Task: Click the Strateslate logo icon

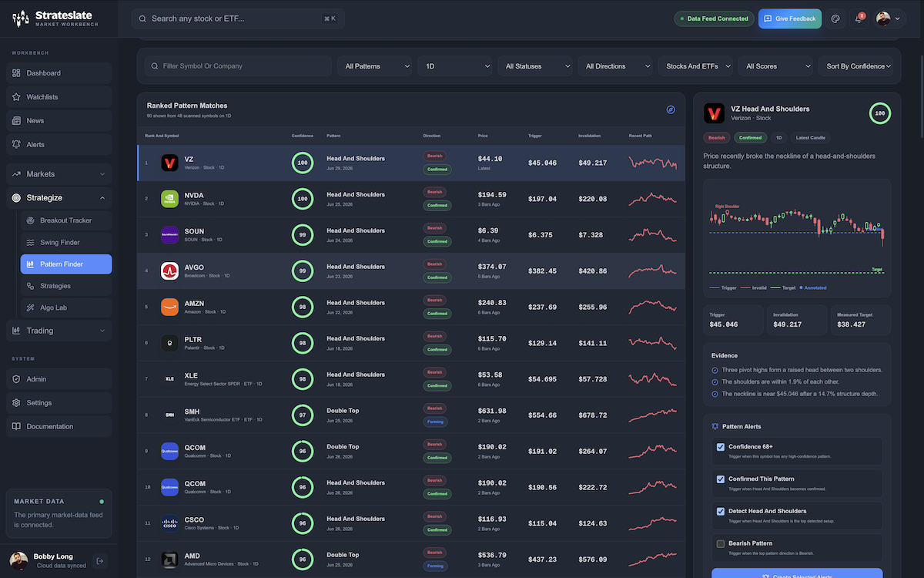Action: click(x=21, y=18)
